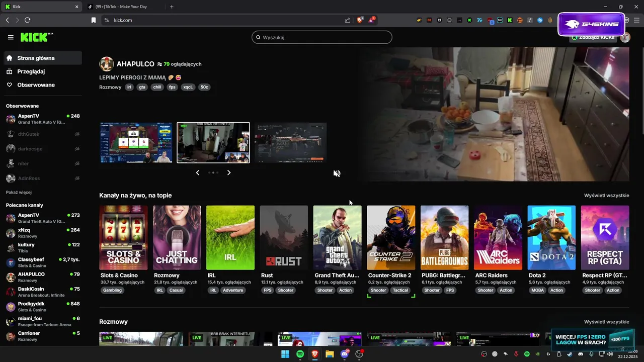
Task: Click the G4SKINS extension banner
Action: 591,24
